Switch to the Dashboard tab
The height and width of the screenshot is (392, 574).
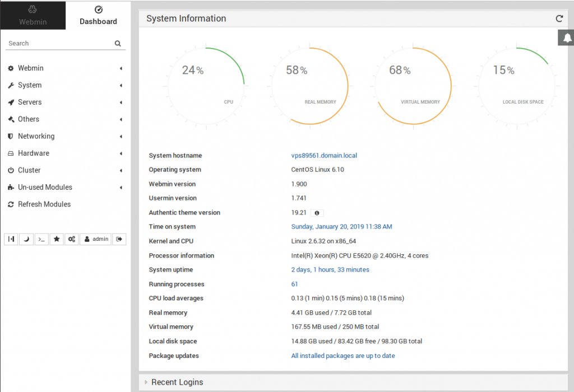point(98,15)
